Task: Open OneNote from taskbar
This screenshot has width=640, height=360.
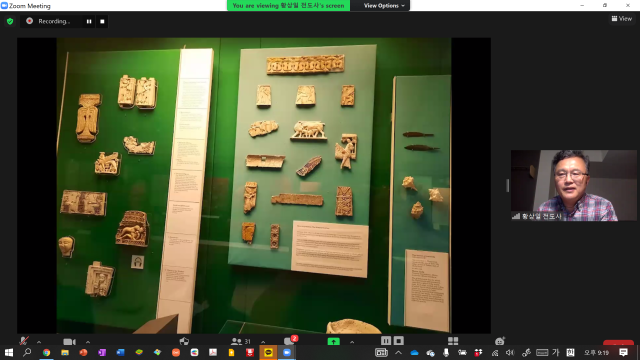Action: (102, 352)
